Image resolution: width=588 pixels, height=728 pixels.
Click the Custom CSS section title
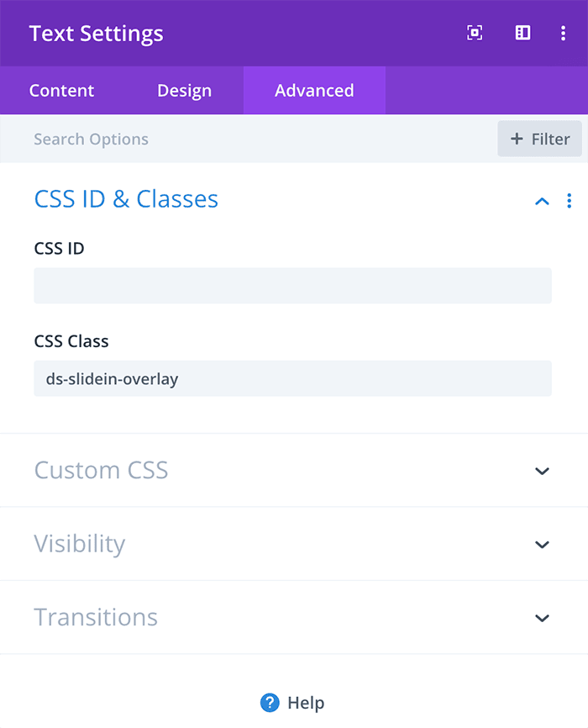click(101, 470)
